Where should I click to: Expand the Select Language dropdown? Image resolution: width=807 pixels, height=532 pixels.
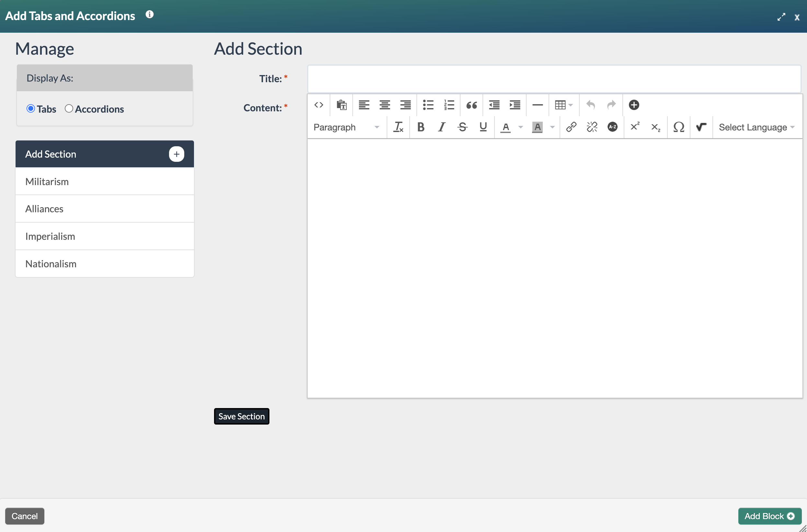tap(756, 127)
